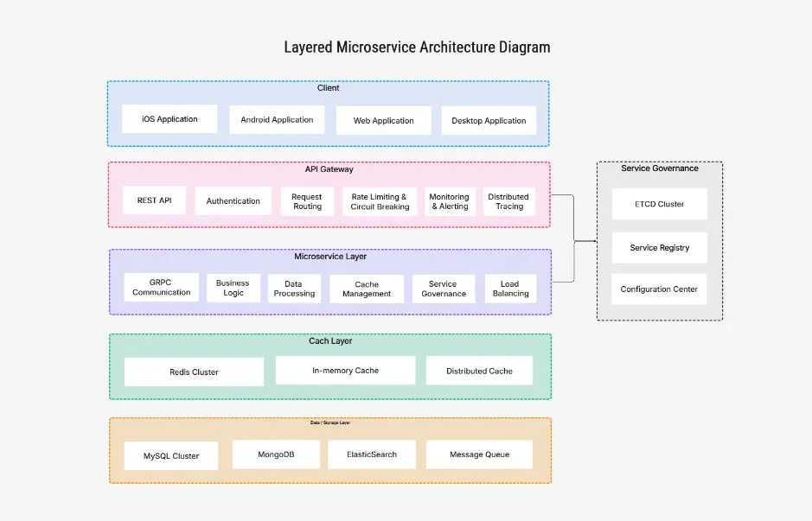Image resolution: width=812 pixels, height=521 pixels.
Task: Click Load Balancing in Microservice Layer
Action: 510,287
